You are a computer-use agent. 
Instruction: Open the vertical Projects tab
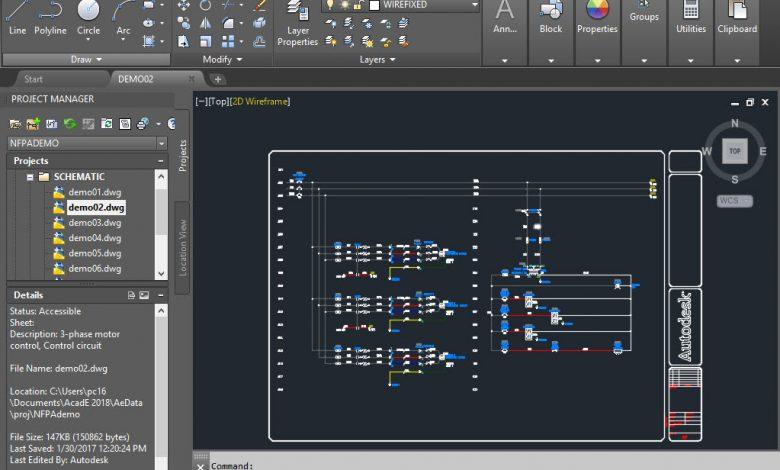[x=183, y=156]
